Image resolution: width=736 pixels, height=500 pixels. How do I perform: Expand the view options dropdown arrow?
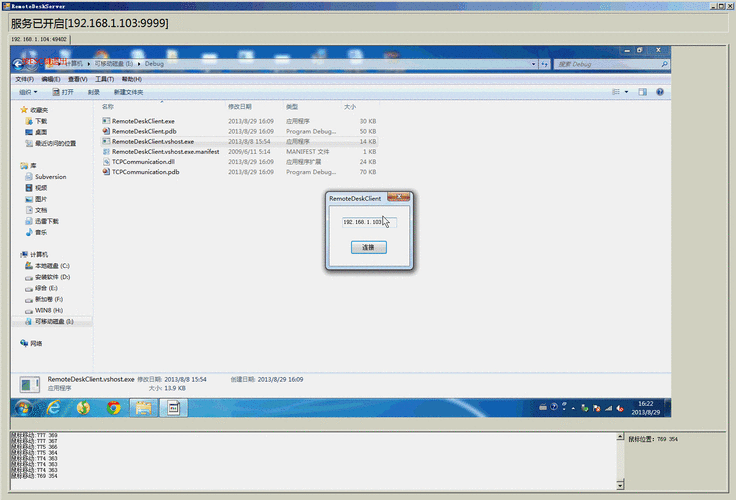tap(625, 92)
